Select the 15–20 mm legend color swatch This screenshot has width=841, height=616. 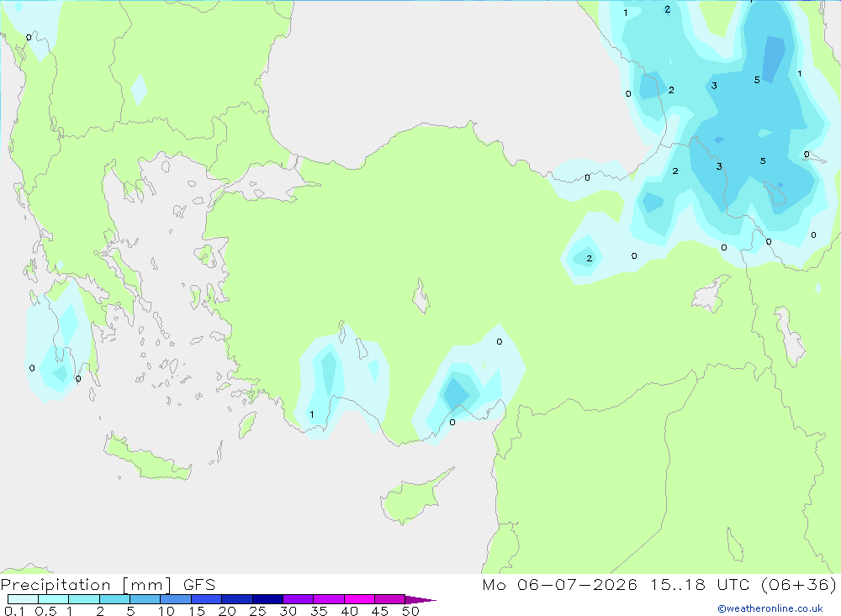(x=207, y=599)
